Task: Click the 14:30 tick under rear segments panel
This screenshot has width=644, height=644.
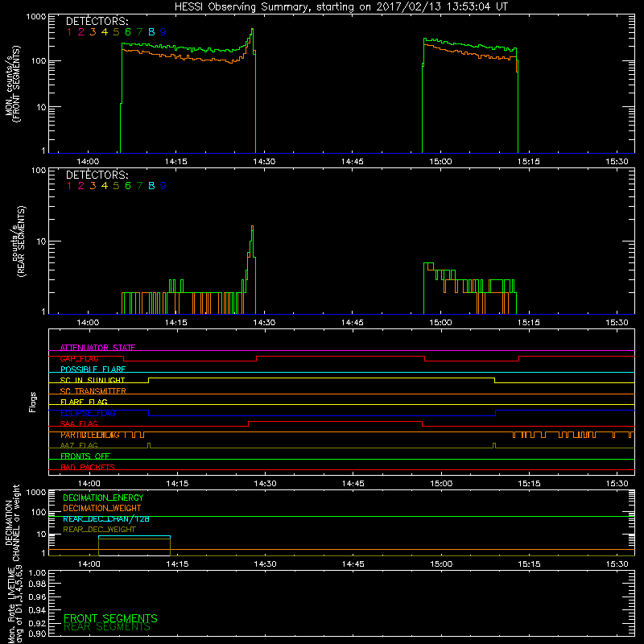Action: pyautogui.click(x=264, y=323)
